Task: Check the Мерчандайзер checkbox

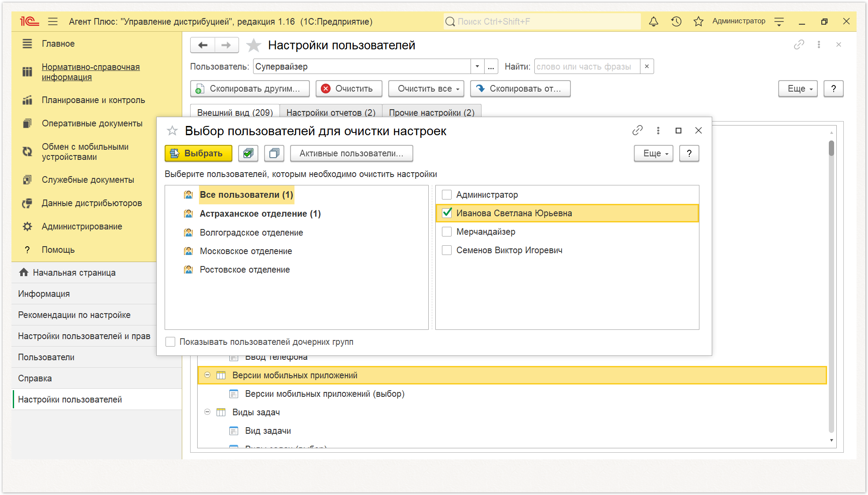Action: (x=447, y=232)
